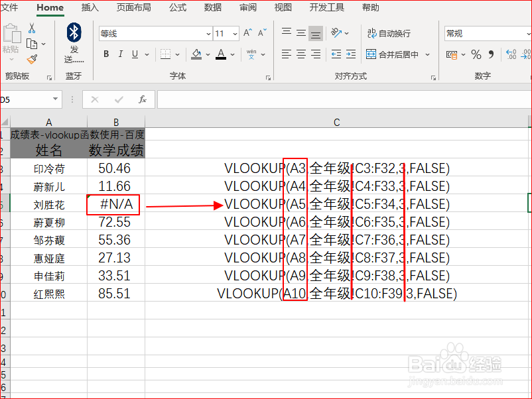Switch to the 插入 tab
Image resolution: width=532 pixels, height=399 pixels.
point(90,7)
